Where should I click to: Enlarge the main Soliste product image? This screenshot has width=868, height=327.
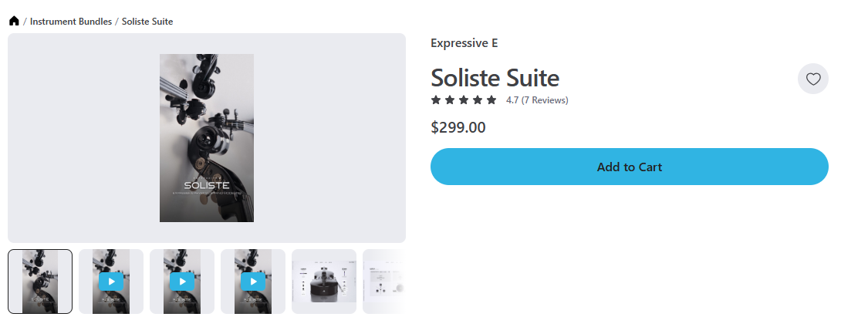207,138
